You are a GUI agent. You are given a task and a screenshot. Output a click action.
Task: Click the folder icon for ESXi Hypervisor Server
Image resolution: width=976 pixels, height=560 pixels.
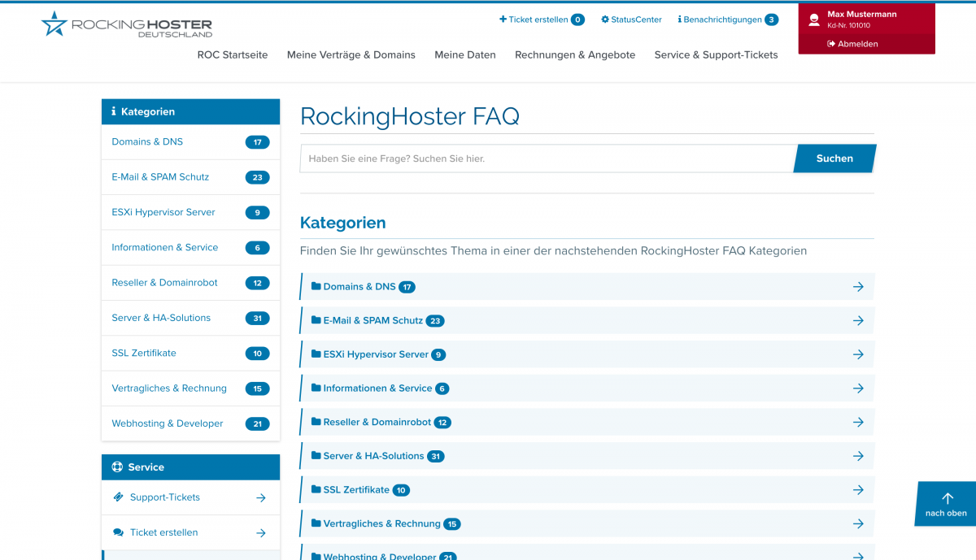(x=316, y=354)
